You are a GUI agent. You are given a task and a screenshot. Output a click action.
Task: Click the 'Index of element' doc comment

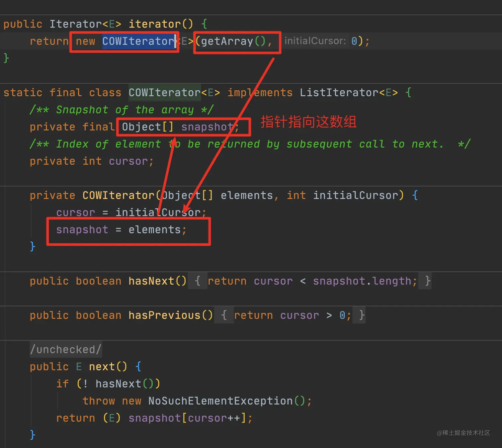[250, 144]
